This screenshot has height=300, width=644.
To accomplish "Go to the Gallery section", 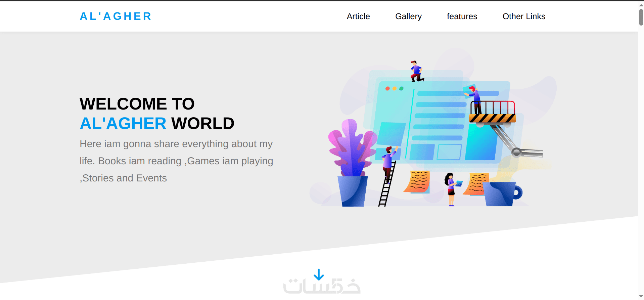I will [408, 16].
